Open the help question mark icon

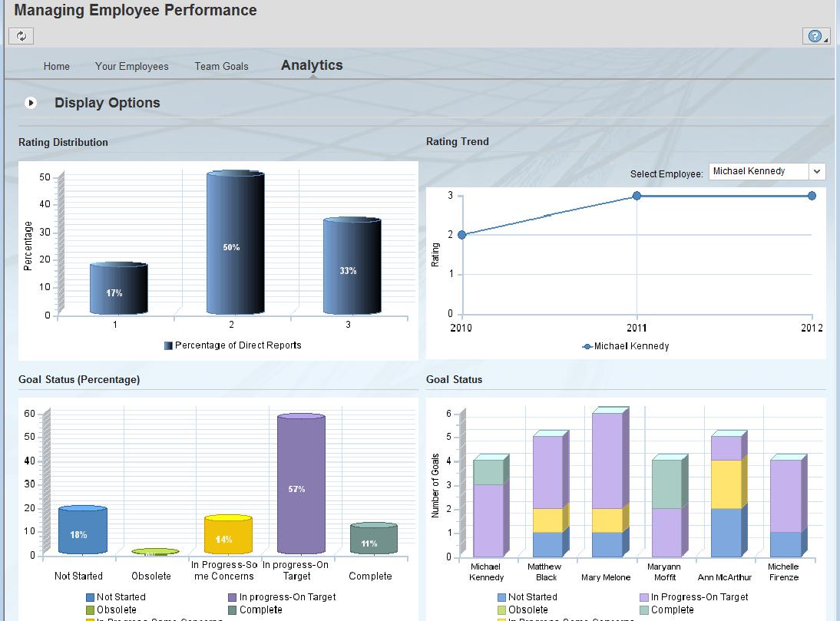[815, 36]
